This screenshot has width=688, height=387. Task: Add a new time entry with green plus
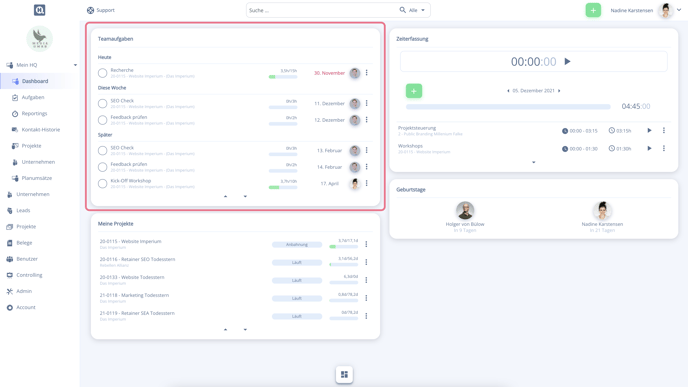click(414, 91)
